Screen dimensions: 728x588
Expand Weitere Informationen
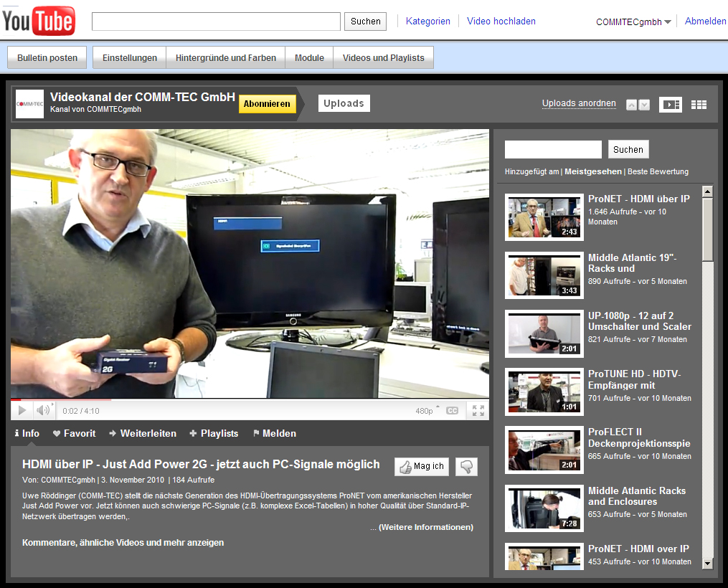pyautogui.click(x=426, y=527)
